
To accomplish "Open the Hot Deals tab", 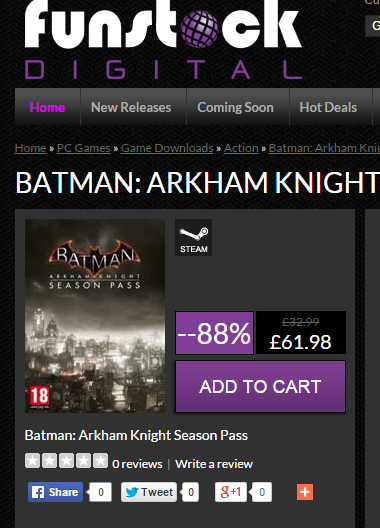I will pos(328,107).
